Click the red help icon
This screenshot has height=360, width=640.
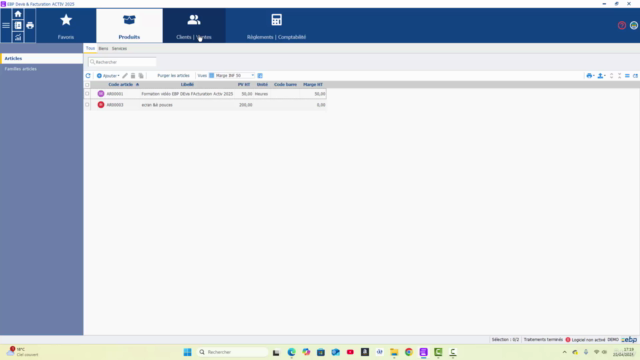622,25
